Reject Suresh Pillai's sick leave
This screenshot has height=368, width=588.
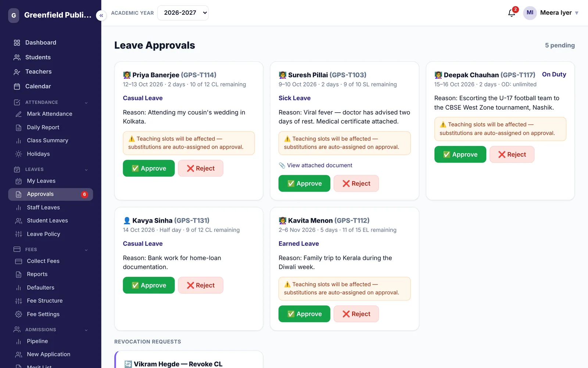click(356, 184)
